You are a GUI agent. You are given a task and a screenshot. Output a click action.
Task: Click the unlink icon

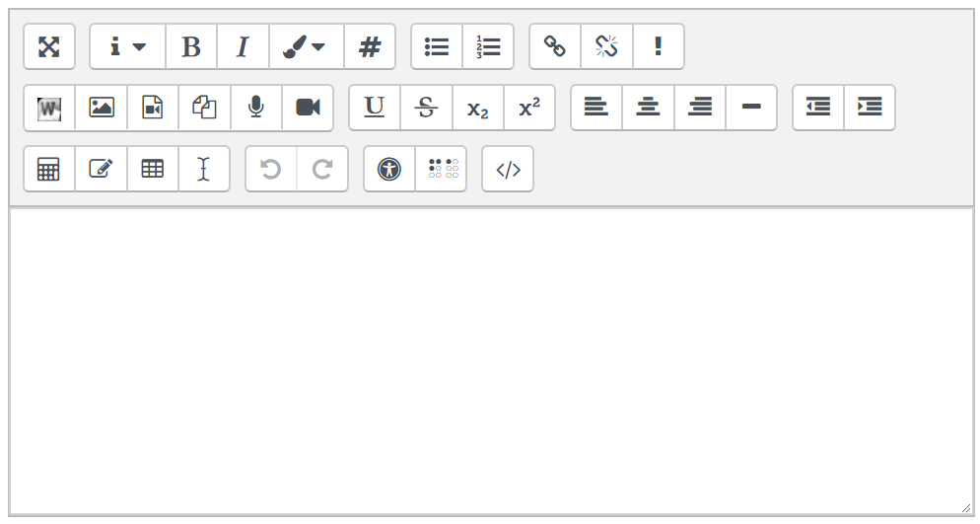point(606,46)
